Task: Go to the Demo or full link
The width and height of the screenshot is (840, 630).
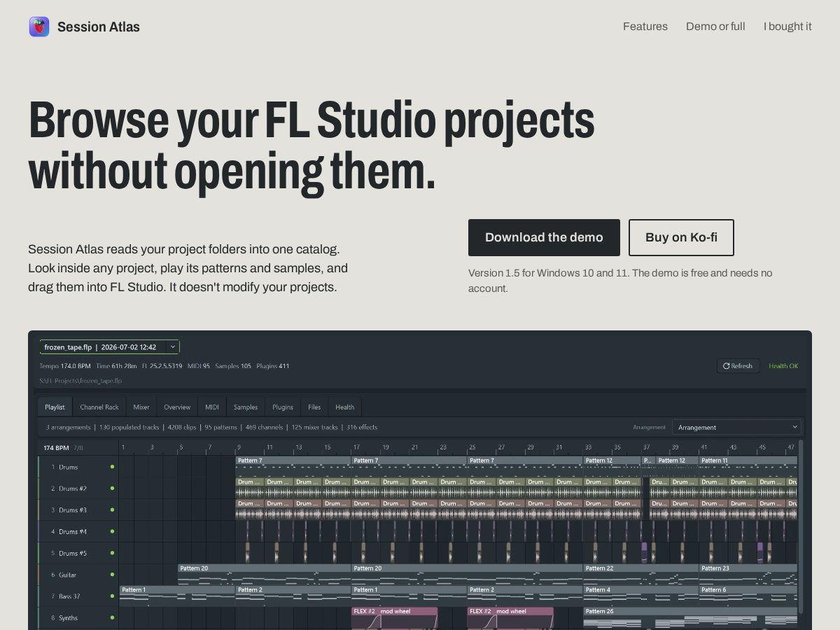Action: point(715,27)
